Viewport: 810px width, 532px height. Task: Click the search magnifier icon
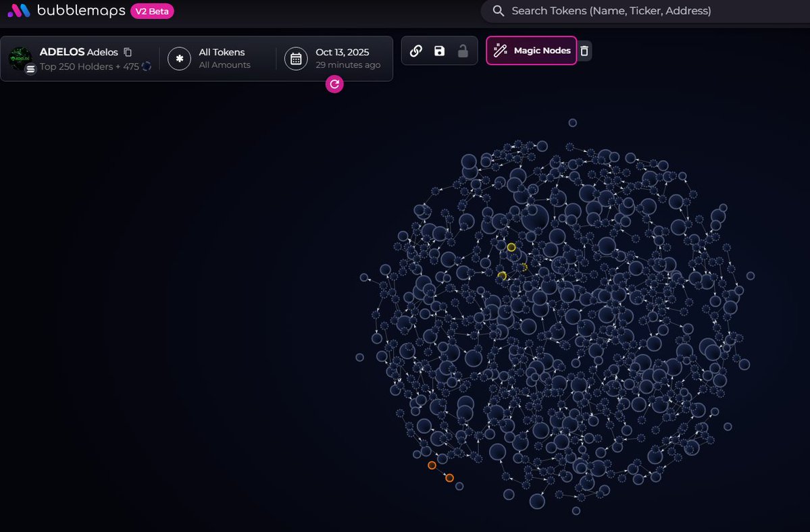tap(499, 11)
